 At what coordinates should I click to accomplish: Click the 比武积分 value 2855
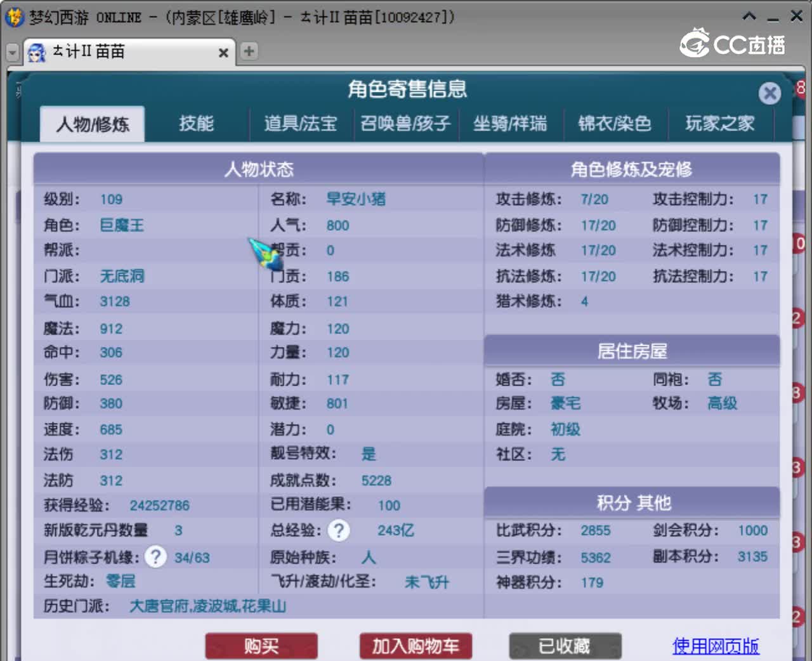click(x=596, y=530)
